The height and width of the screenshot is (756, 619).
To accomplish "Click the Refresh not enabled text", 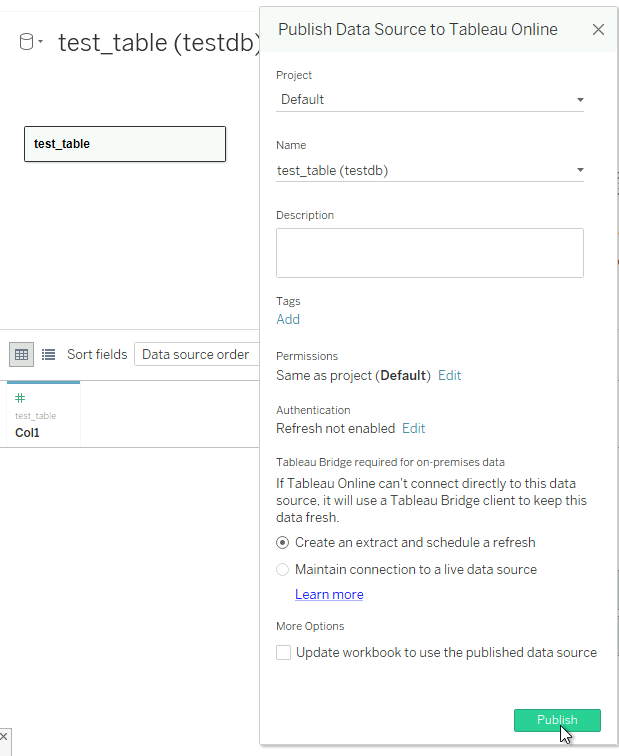I will (x=336, y=428).
